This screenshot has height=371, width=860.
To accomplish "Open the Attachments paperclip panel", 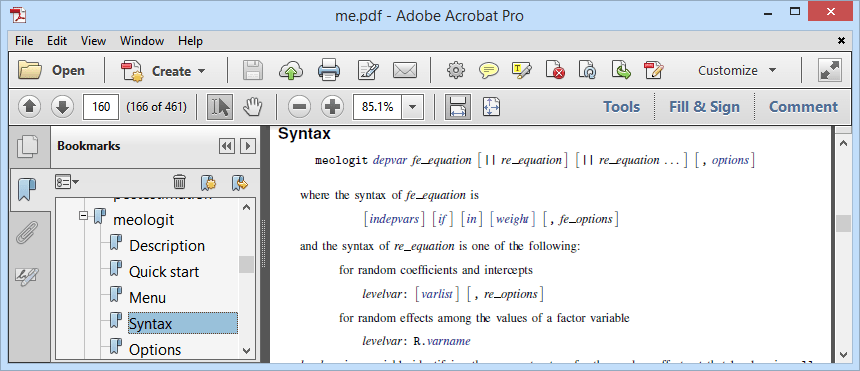I will coord(26,233).
